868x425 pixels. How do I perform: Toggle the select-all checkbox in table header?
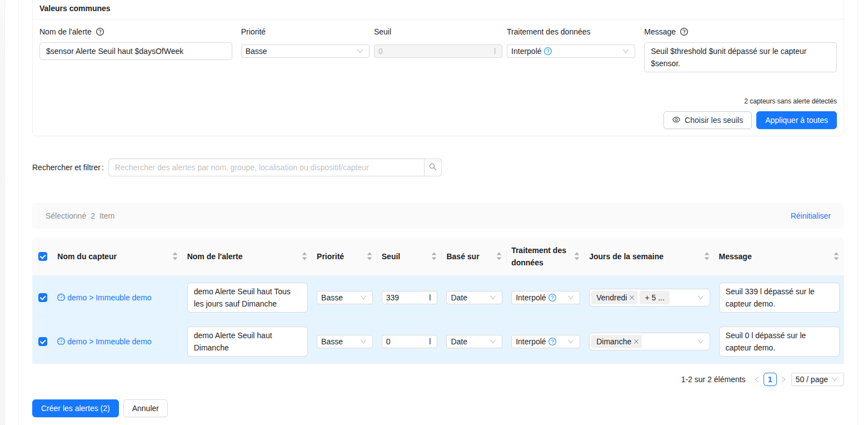(43, 256)
